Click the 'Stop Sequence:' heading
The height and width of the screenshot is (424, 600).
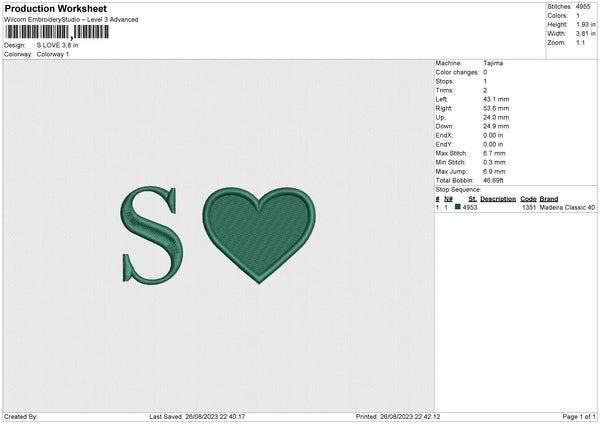[x=458, y=190]
